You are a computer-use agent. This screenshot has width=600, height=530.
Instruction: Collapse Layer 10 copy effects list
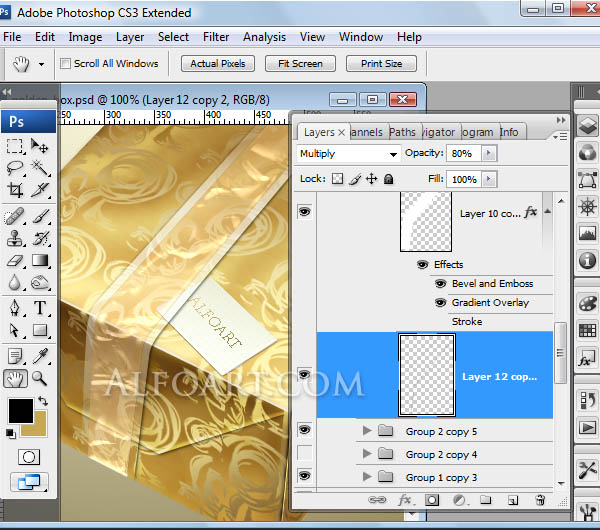548,211
